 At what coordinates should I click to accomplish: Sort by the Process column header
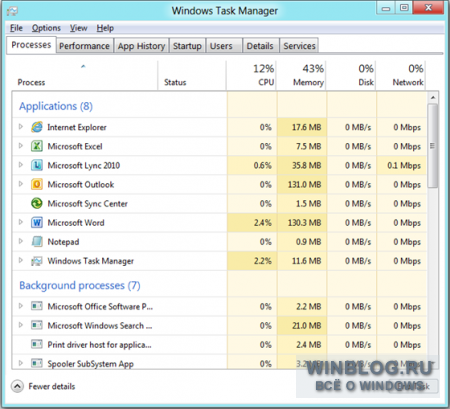pyautogui.click(x=85, y=75)
